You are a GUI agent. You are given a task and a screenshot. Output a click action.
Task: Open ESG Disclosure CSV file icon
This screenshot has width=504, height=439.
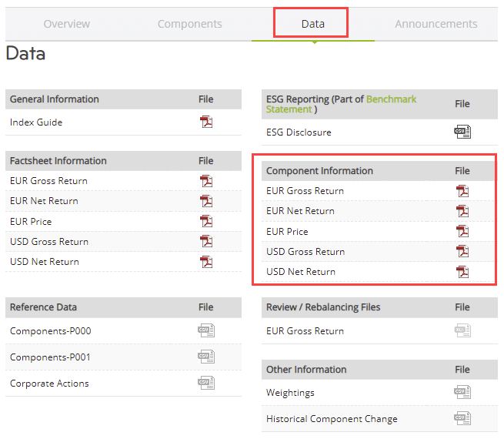point(462,132)
